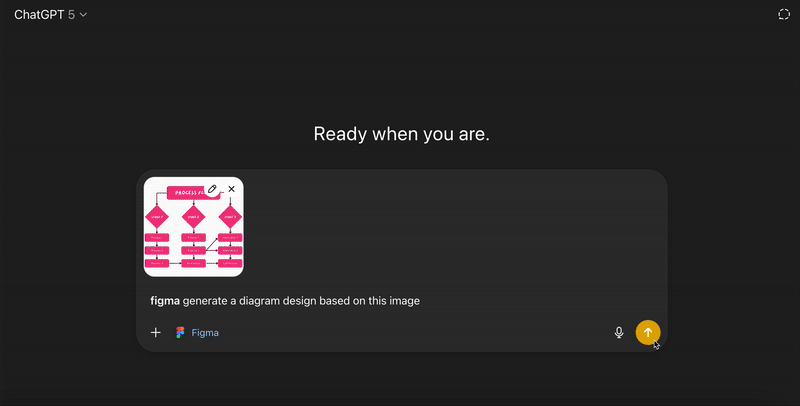Send the message with the yellow arrow button
The image size is (800, 406).
click(647, 332)
